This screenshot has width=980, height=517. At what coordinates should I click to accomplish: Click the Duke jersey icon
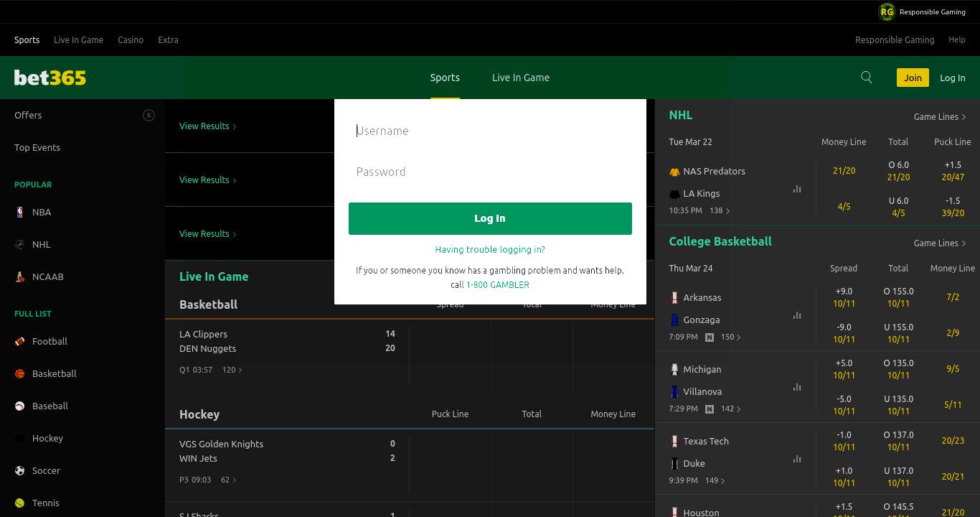pyautogui.click(x=674, y=463)
